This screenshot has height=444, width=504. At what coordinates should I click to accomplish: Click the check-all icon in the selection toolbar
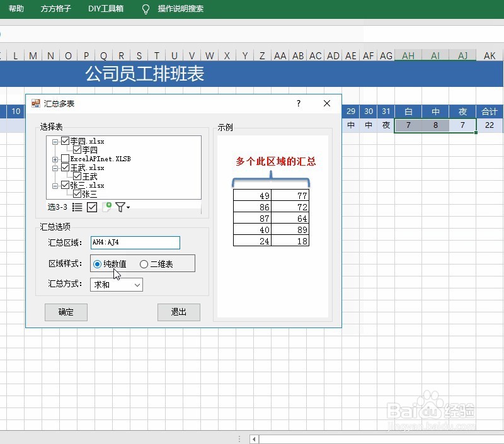92,207
